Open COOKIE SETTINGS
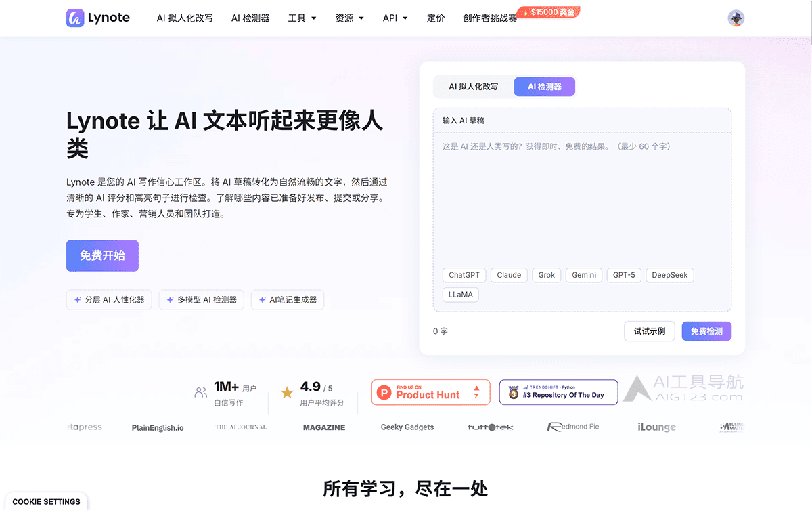Screen dimensions: 812x510 click(46, 502)
